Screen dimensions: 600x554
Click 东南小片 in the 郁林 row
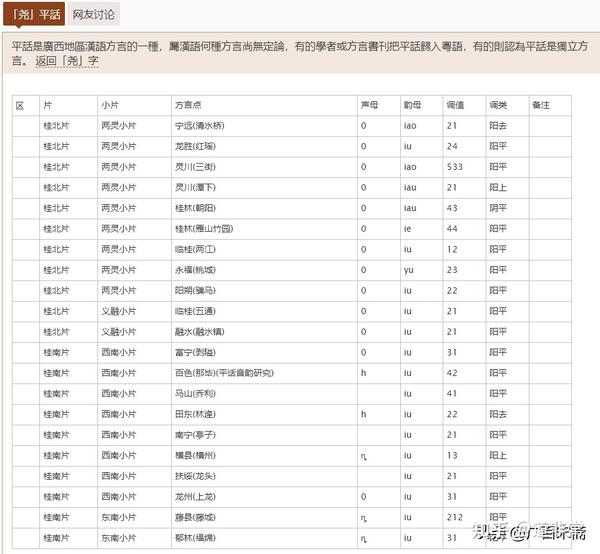tap(119, 538)
